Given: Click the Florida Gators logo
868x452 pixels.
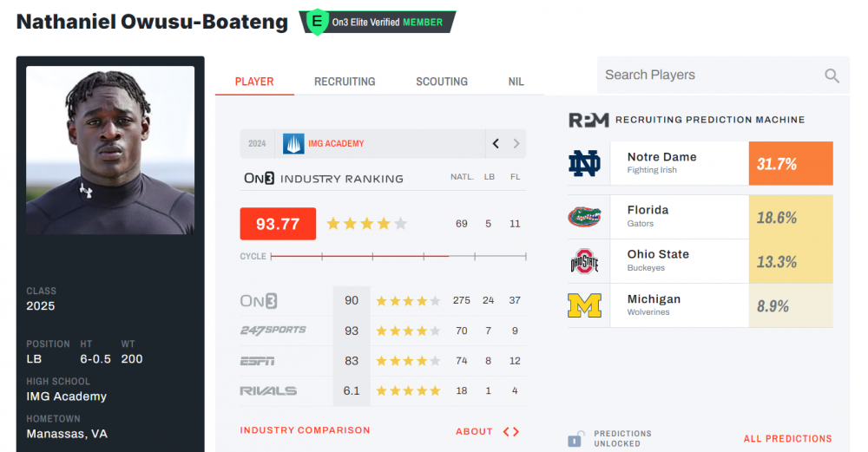Looking at the screenshot, I should point(584,217).
